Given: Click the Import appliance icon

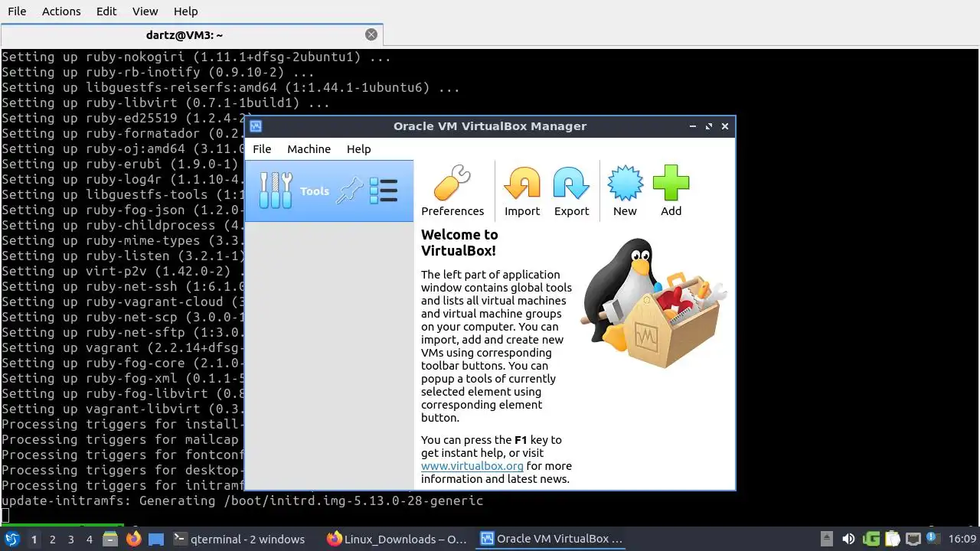Looking at the screenshot, I should click(x=522, y=191).
